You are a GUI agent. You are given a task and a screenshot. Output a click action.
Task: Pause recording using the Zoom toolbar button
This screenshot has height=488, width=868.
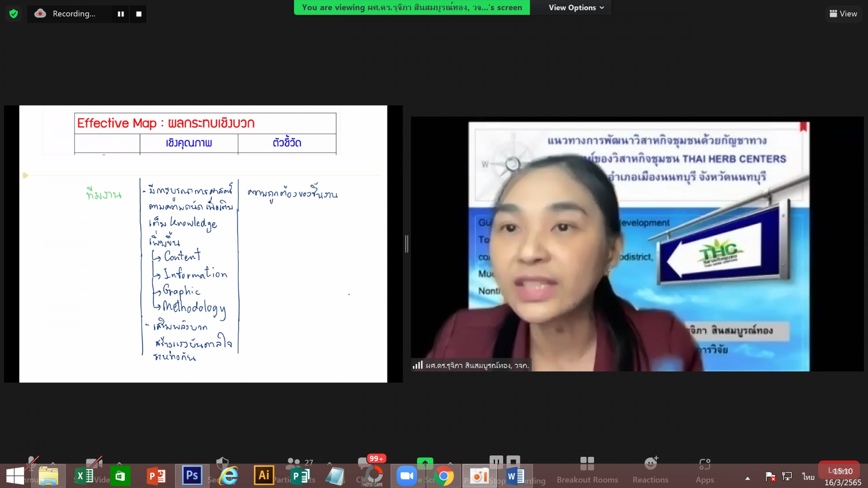coord(496,461)
